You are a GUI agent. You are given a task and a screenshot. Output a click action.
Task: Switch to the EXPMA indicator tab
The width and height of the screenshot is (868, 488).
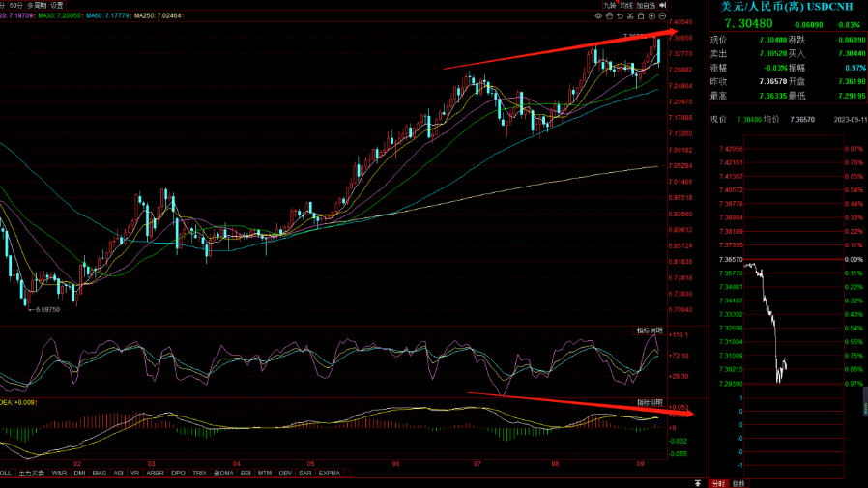[x=330, y=474]
